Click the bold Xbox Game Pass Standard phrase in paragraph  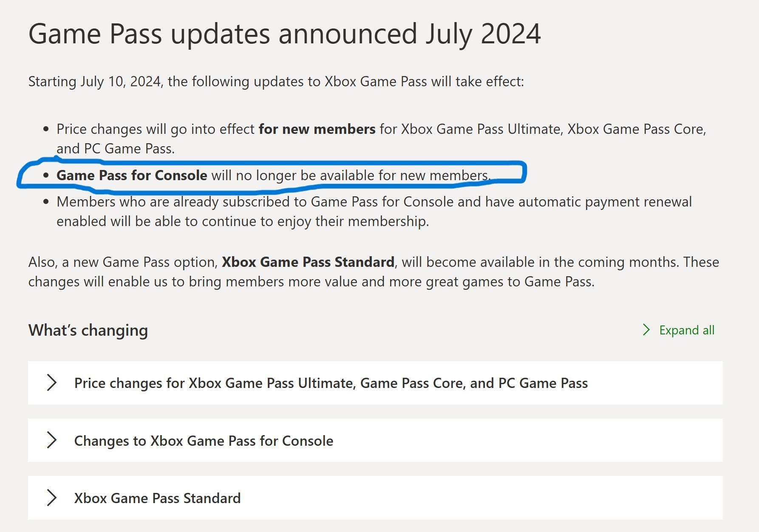(308, 262)
